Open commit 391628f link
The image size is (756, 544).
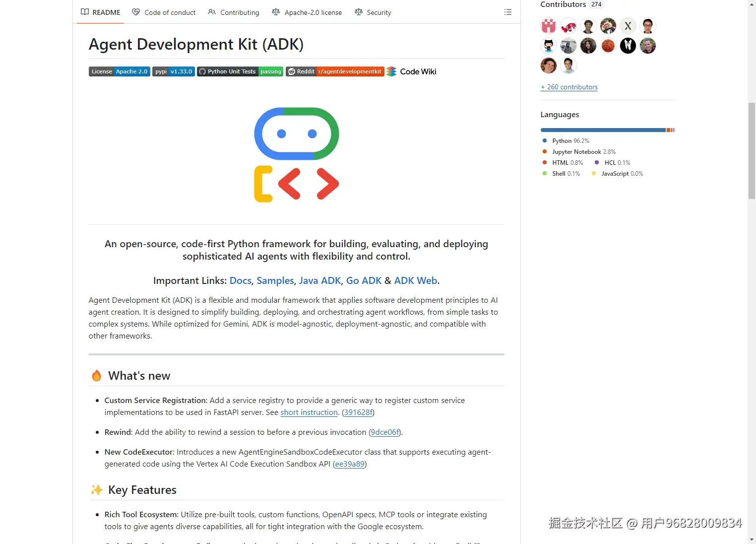[358, 412]
